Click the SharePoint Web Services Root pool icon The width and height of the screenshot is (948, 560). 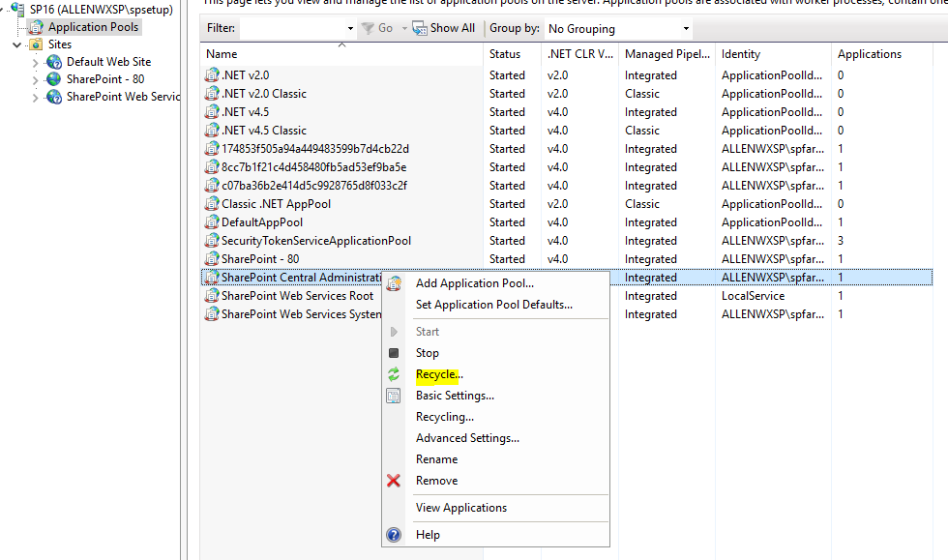[x=212, y=296]
